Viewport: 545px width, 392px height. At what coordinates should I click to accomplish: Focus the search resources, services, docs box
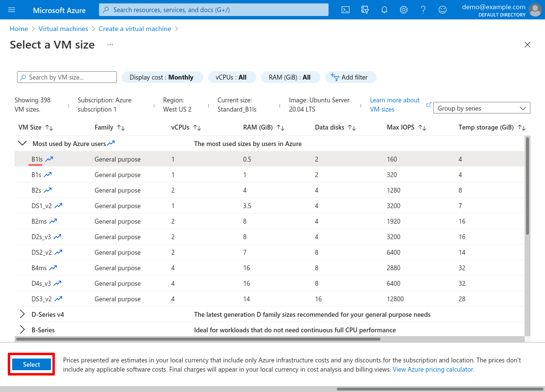coord(214,10)
